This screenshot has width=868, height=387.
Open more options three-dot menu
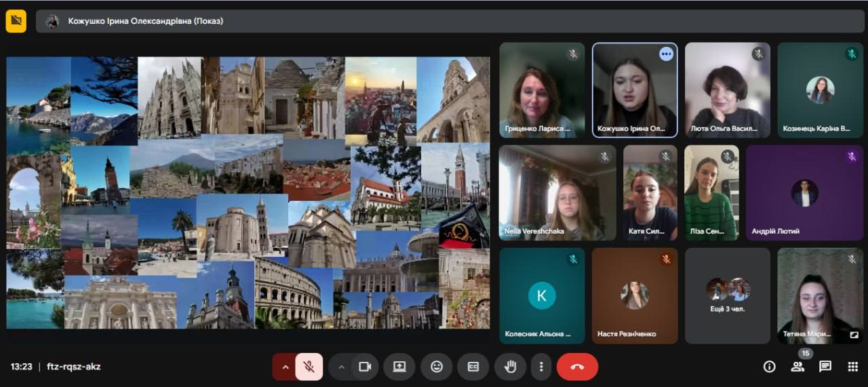(540, 367)
